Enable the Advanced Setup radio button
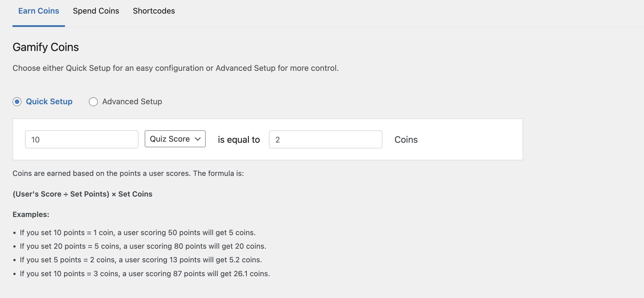The height and width of the screenshot is (298, 644). click(x=93, y=102)
